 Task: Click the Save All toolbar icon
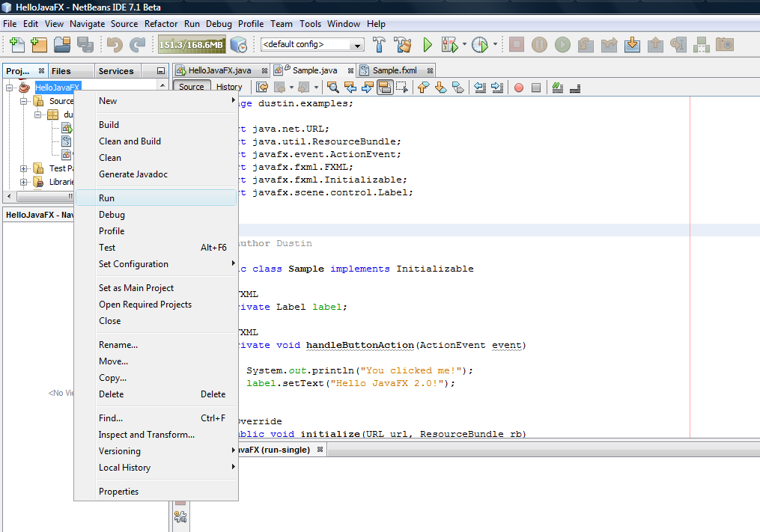pos(85,45)
